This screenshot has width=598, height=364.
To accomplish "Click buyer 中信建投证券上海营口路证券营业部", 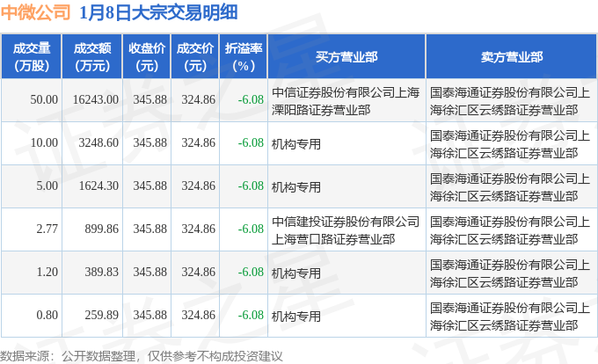I will pyautogui.click(x=346, y=229).
